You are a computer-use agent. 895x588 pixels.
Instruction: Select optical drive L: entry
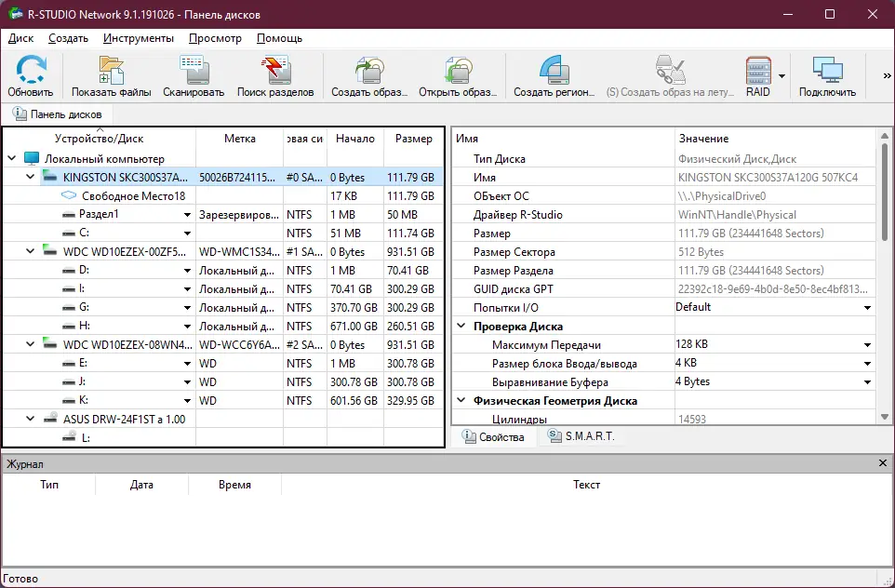86,438
